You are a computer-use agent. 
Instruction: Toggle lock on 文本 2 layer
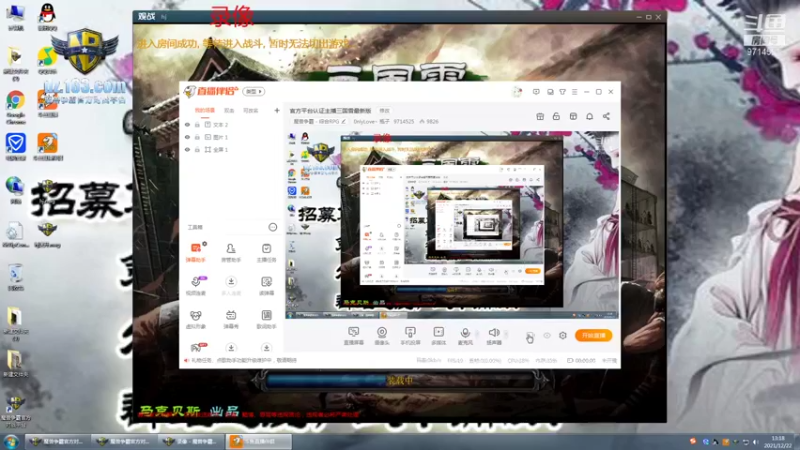click(197, 124)
